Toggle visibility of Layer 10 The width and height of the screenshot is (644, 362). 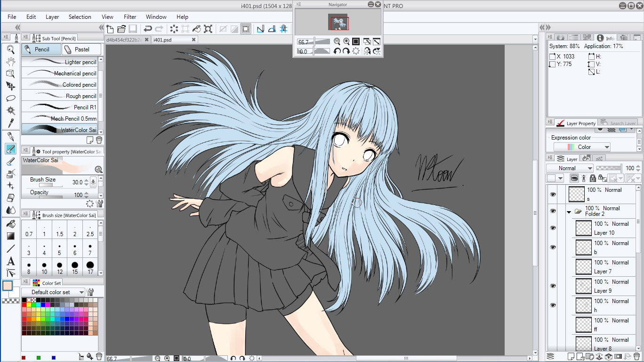[553, 228]
